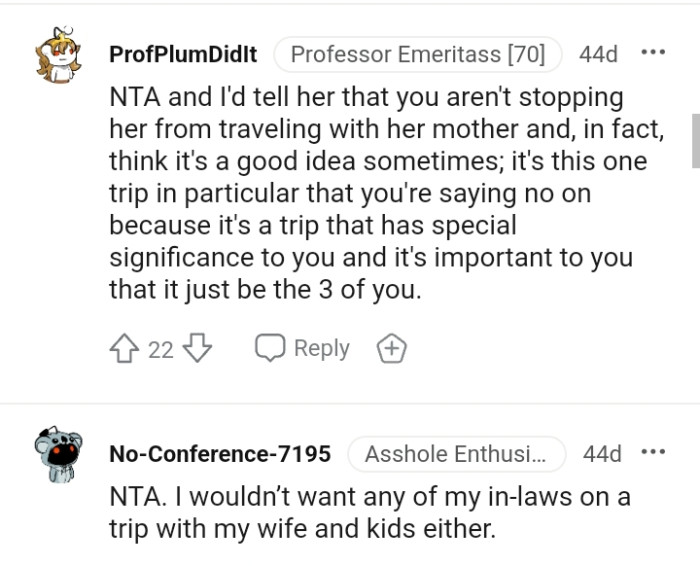Click the Reply text label
700x566 pixels.
tap(321, 348)
